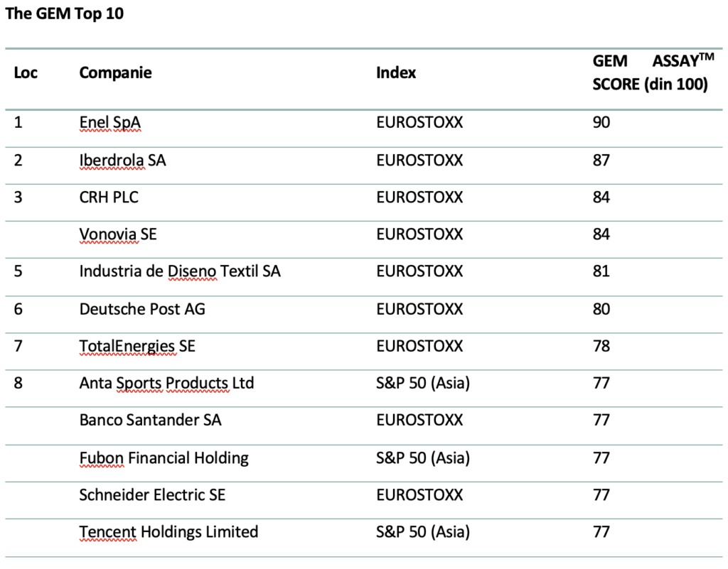728x569 pixels.
Task: Click Anta Sports Products Ltd
Action: click(x=166, y=384)
